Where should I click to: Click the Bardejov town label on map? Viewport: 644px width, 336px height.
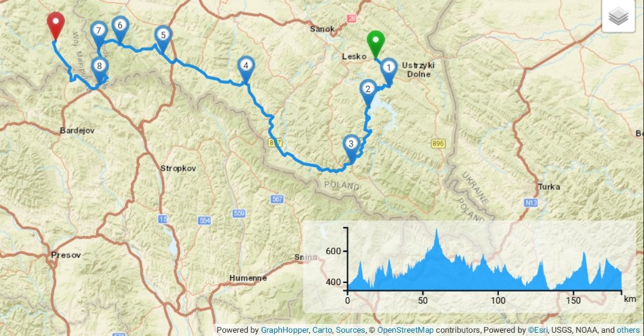coord(77,131)
